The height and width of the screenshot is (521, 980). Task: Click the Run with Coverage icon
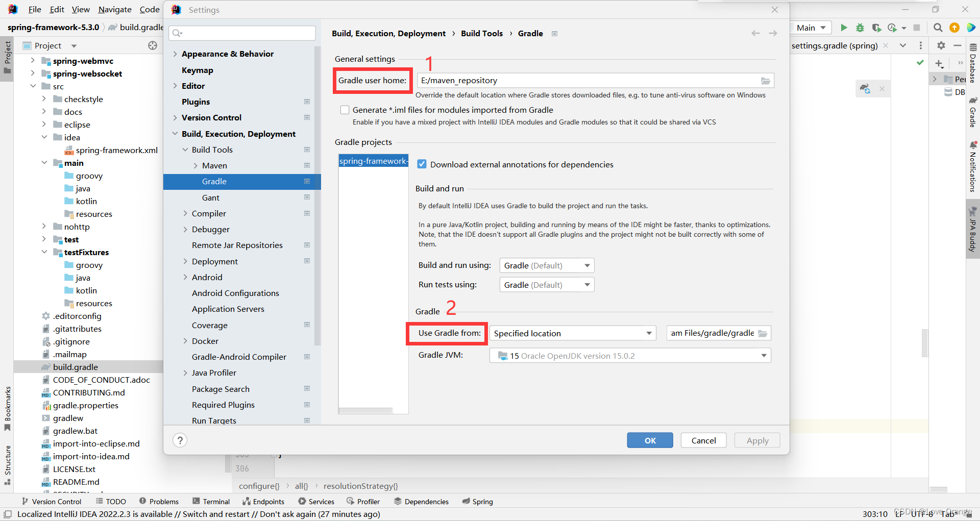pos(876,28)
